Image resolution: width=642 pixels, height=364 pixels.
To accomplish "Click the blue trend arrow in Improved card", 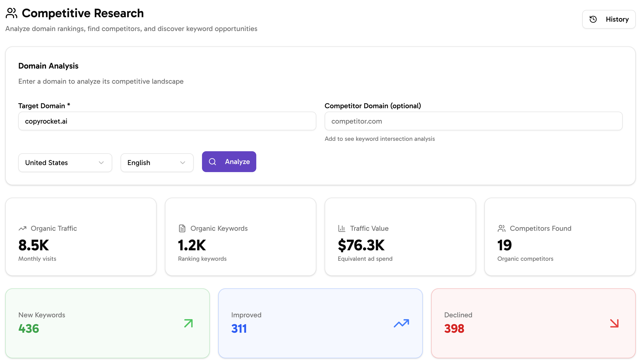I will tap(401, 323).
